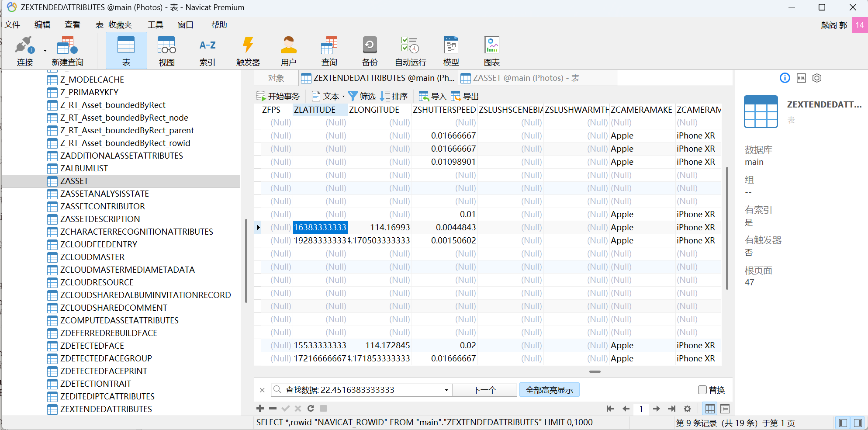This screenshot has width=868, height=430.
Task: Click the data grid vertical scrollbar
Action: point(727,227)
